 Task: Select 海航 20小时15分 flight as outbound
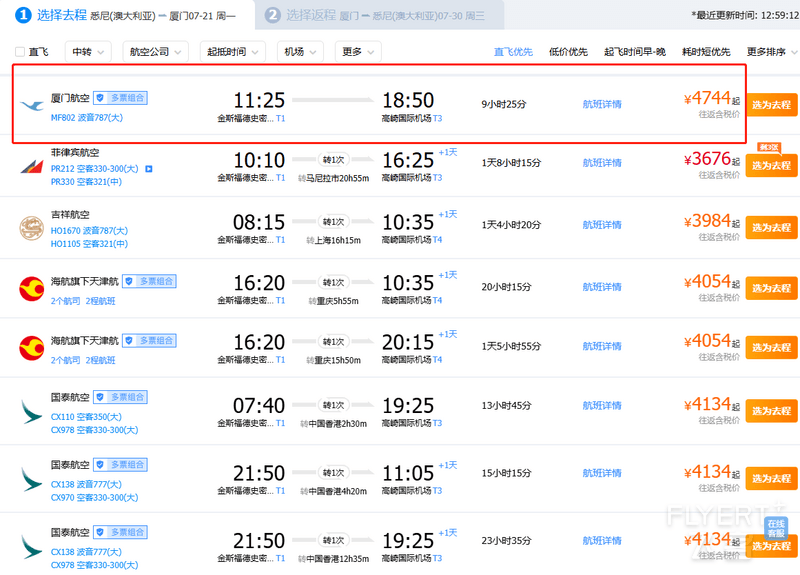click(x=771, y=288)
